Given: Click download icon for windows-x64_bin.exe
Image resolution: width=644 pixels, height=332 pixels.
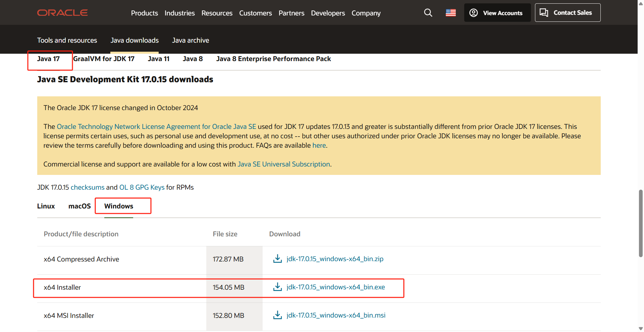Looking at the screenshot, I should click(x=277, y=287).
